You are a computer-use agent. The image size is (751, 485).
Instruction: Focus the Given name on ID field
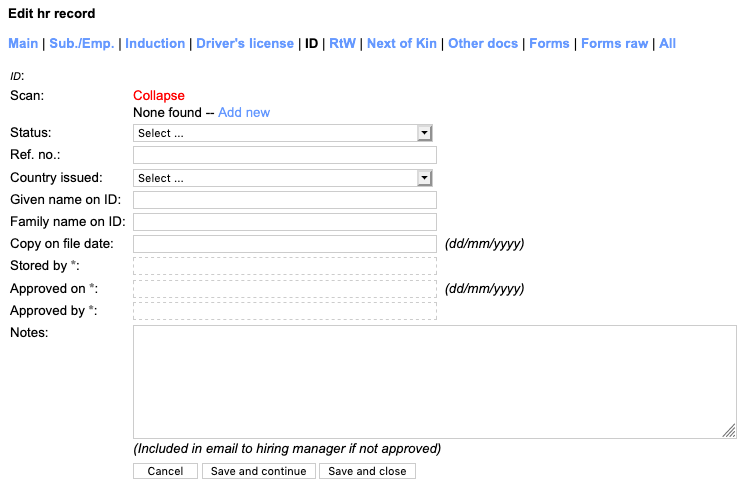[285, 200]
